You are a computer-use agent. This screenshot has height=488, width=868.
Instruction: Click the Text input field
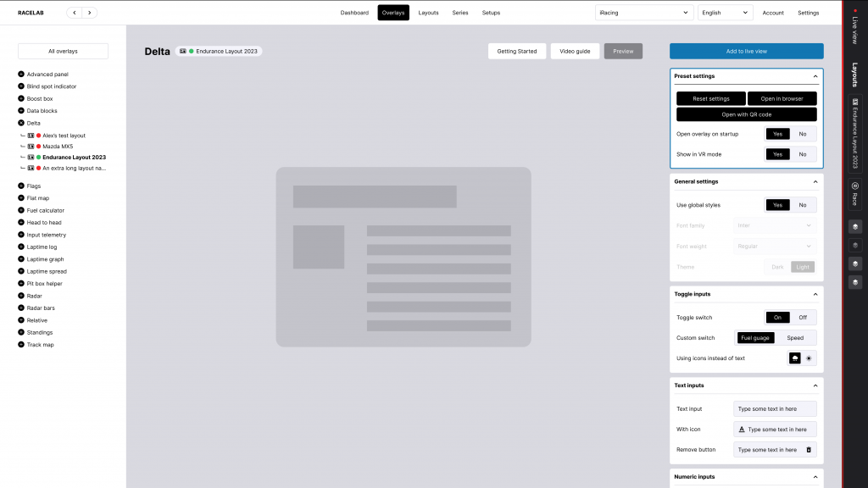[x=775, y=409]
